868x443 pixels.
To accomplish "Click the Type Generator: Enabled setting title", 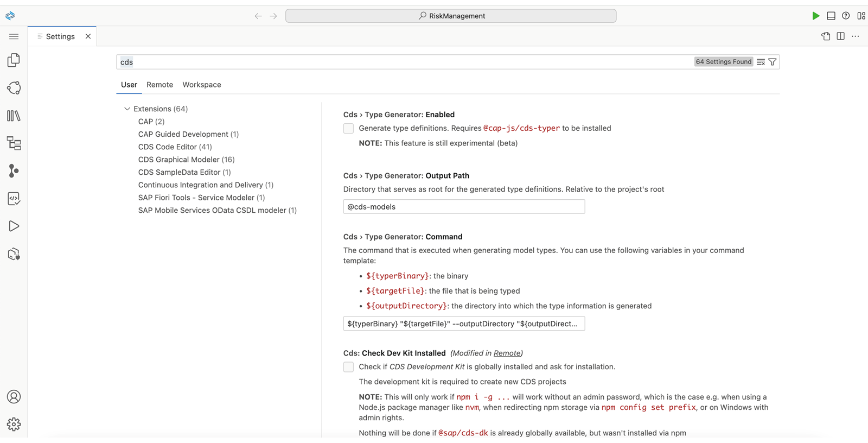I will pos(399,115).
